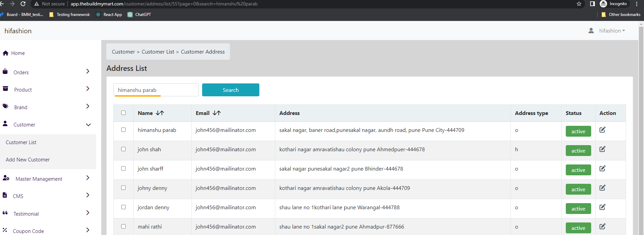Click the browser address bar URL
The image size is (644, 235).
point(164,4)
